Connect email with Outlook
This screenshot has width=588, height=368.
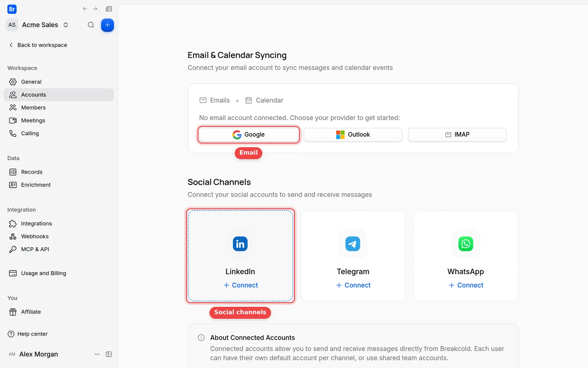[353, 135]
